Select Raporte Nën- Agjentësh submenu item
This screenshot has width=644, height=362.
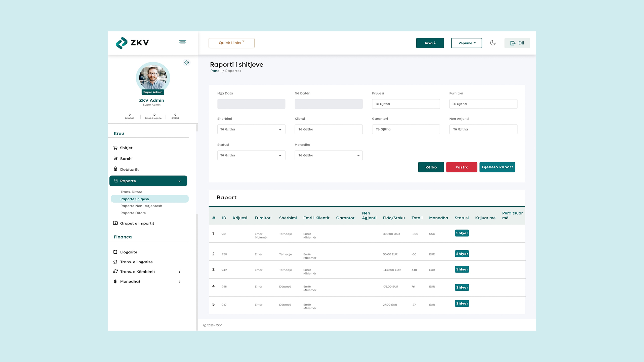(x=141, y=206)
